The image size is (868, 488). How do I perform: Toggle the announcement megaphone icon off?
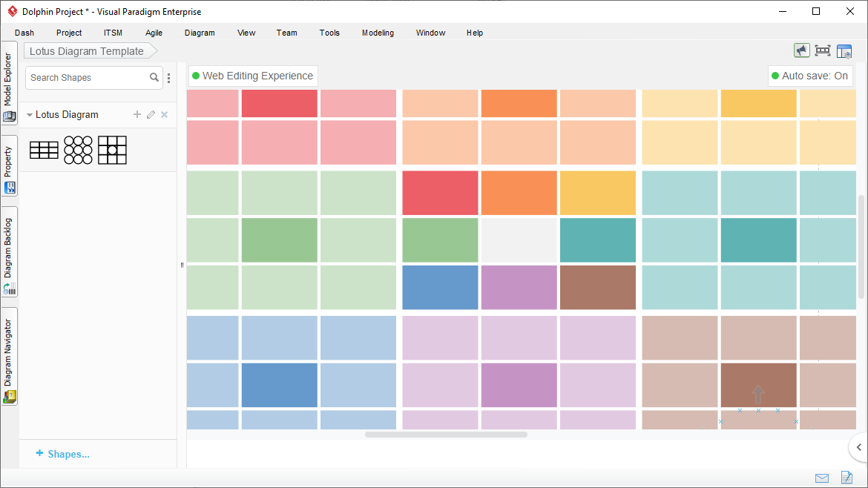[x=801, y=50]
